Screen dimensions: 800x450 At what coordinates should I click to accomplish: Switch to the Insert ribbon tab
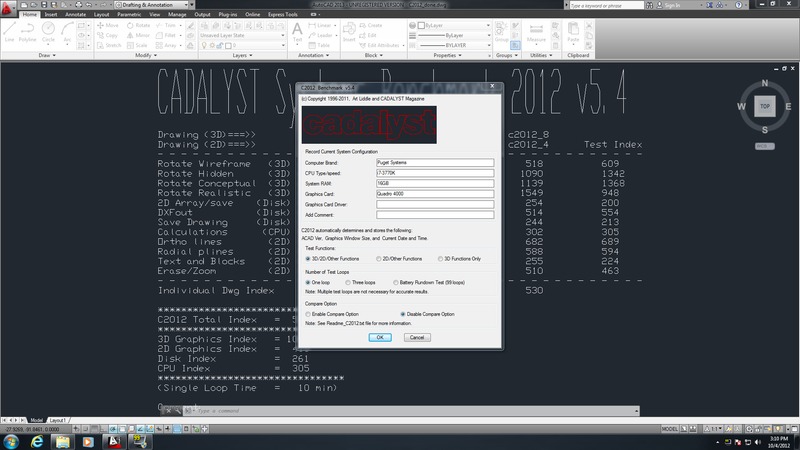tap(50, 15)
